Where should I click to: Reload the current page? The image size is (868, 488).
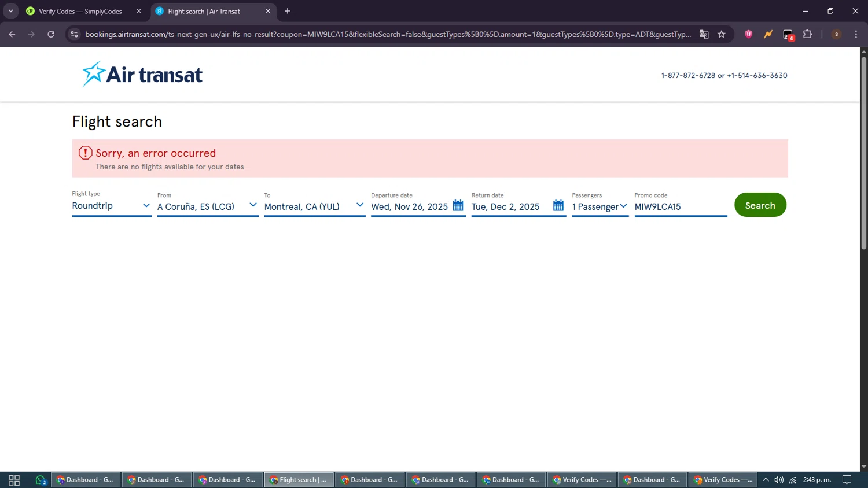[x=51, y=34]
